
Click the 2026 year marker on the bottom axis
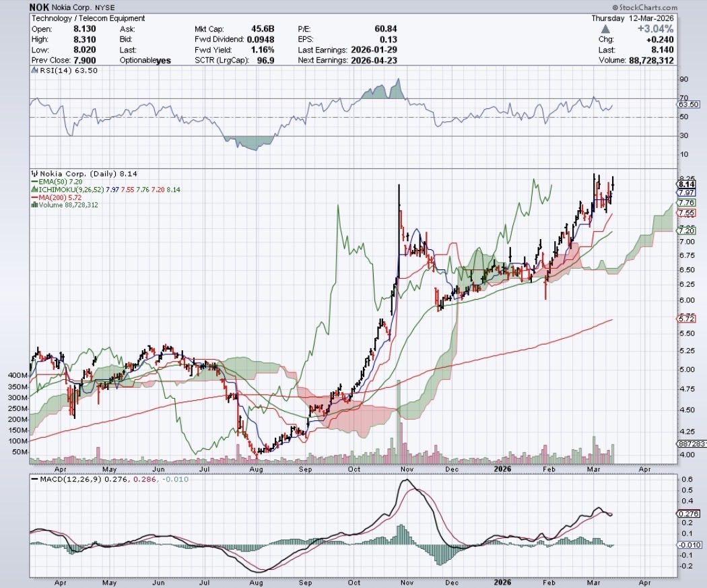[503, 582]
